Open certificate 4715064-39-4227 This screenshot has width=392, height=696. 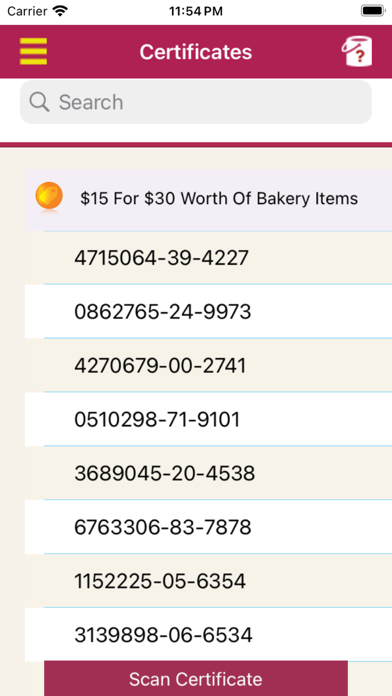(208, 258)
